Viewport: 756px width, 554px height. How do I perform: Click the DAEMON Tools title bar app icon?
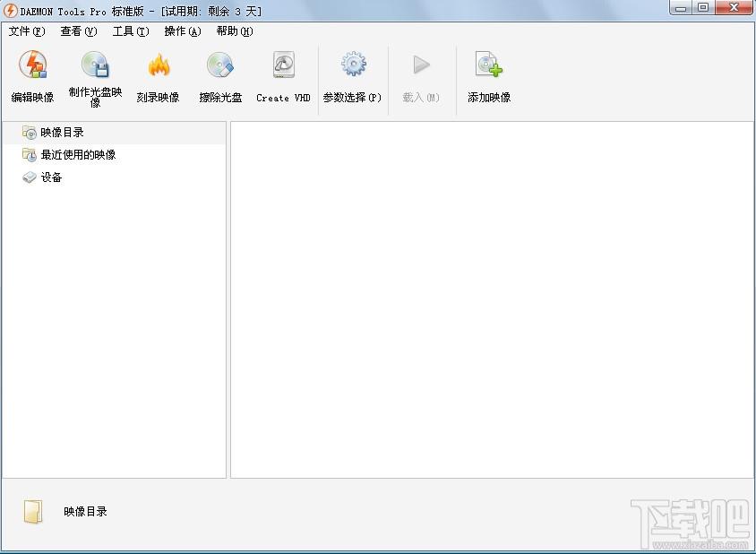(x=11, y=11)
